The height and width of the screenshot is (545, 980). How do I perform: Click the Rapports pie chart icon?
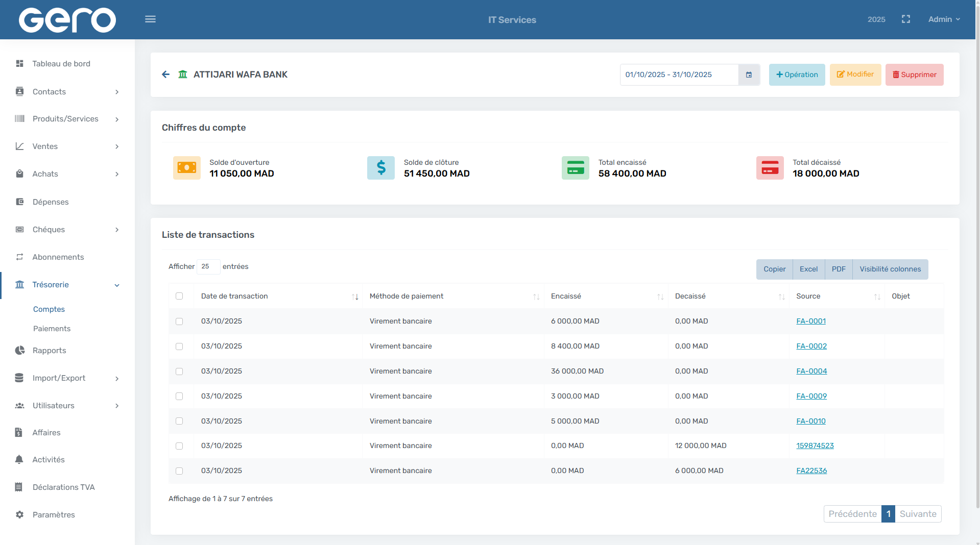pos(20,351)
